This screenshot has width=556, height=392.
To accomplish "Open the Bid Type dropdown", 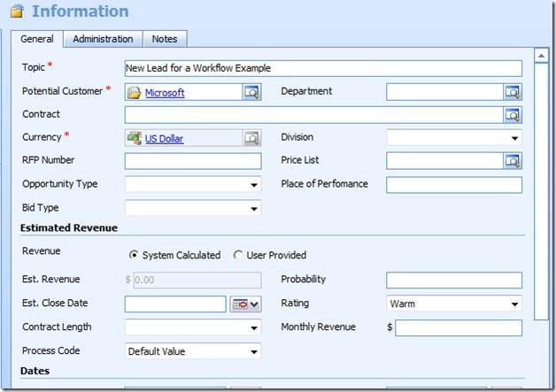I will [254, 209].
